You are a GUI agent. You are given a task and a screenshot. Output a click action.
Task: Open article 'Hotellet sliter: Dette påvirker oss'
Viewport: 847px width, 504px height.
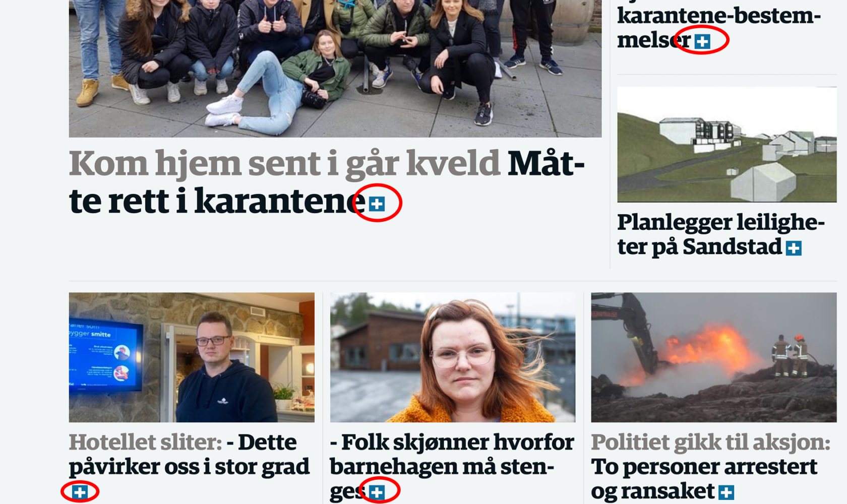[189, 455]
